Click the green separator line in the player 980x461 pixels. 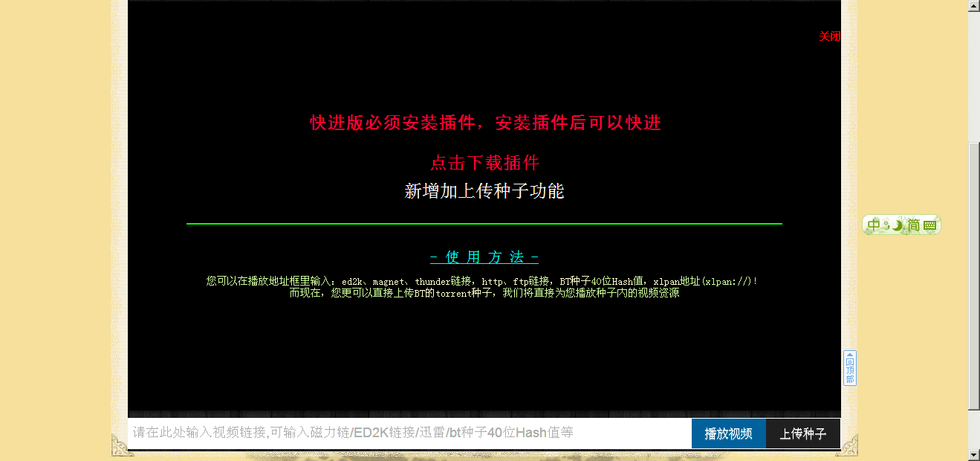(484, 221)
